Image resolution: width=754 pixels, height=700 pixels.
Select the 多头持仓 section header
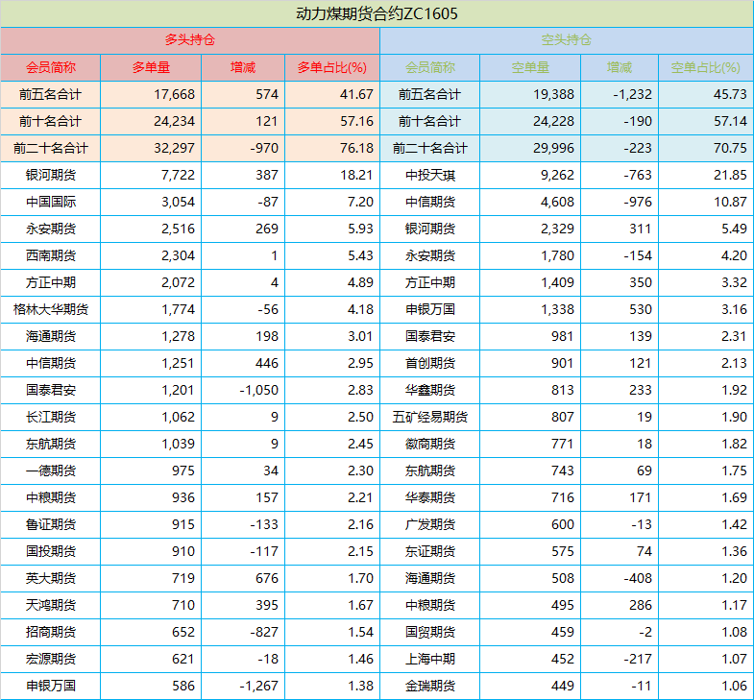pos(190,40)
